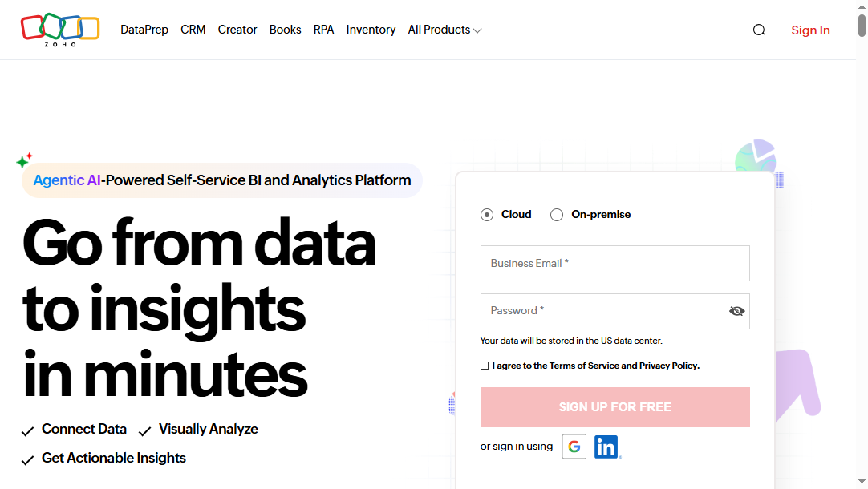Toggle password visibility eye icon

[736, 311]
